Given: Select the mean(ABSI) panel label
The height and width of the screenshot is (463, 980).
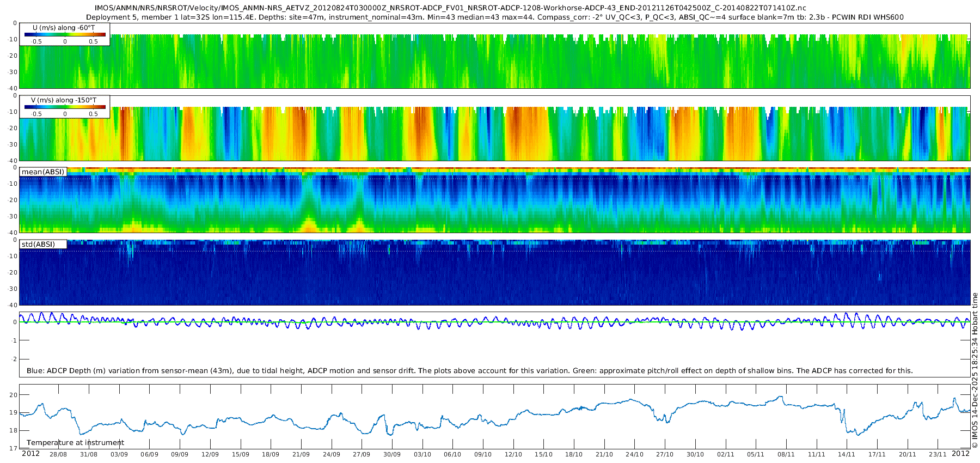Looking at the screenshot, I should click(43, 172).
